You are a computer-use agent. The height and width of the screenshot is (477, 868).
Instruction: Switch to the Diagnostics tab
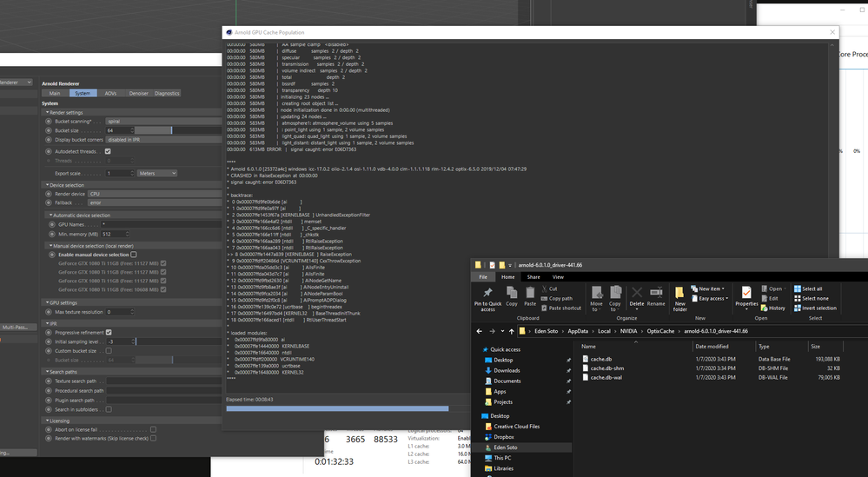point(167,93)
